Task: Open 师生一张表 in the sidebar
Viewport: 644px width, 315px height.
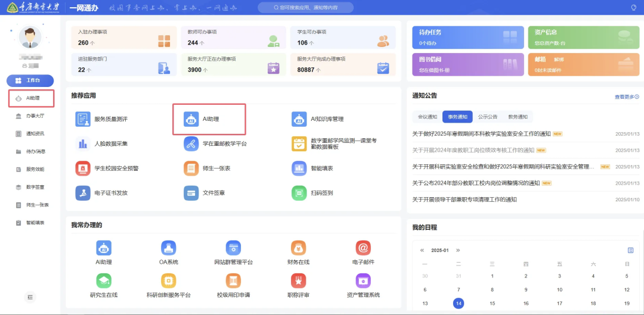Action: coord(31,205)
